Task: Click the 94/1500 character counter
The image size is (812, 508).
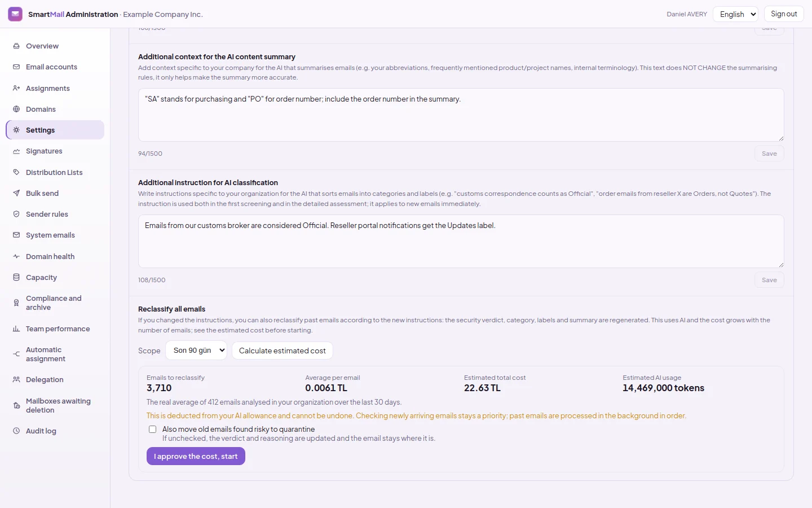Action: click(150, 154)
